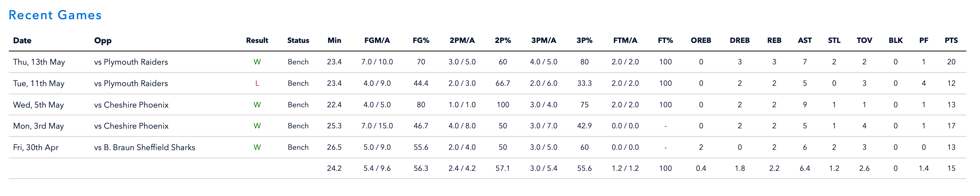Image resolution: width=980 pixels, height=196 pixels.
Task: Click the FGM/A column header
Action: pyautogui.click(x=377, y=40)
